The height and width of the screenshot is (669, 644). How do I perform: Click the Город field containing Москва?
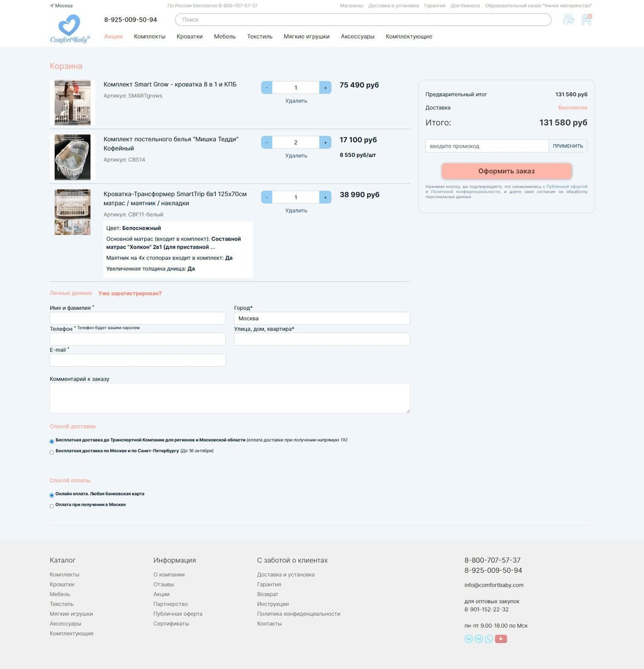tap(322, 318)
